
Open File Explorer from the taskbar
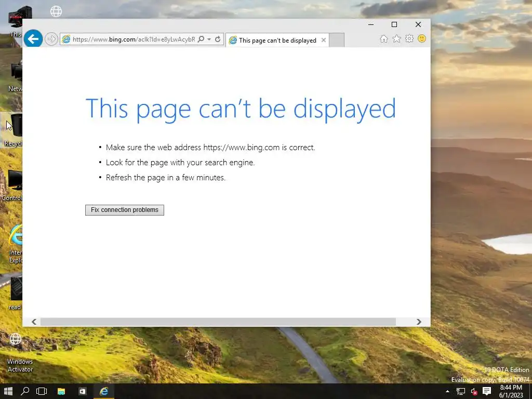[61, 391]
